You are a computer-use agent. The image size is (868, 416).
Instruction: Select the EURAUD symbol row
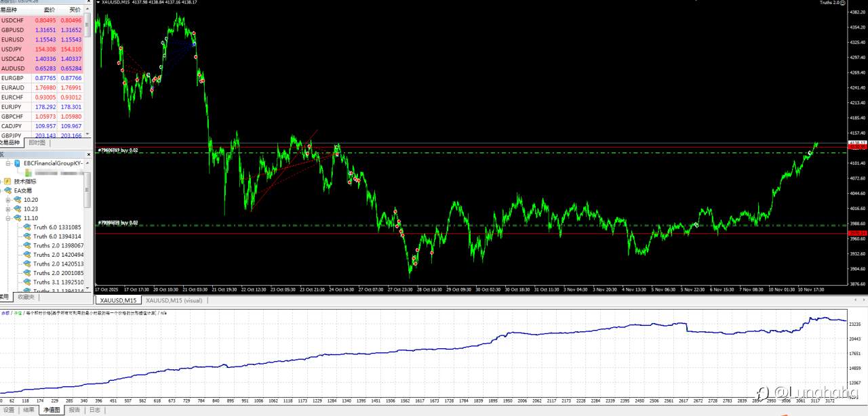pyautogui.click(x=41, y=87)
